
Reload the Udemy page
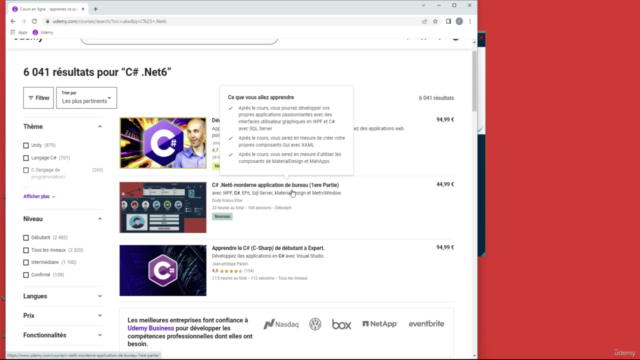coord(34,21)
